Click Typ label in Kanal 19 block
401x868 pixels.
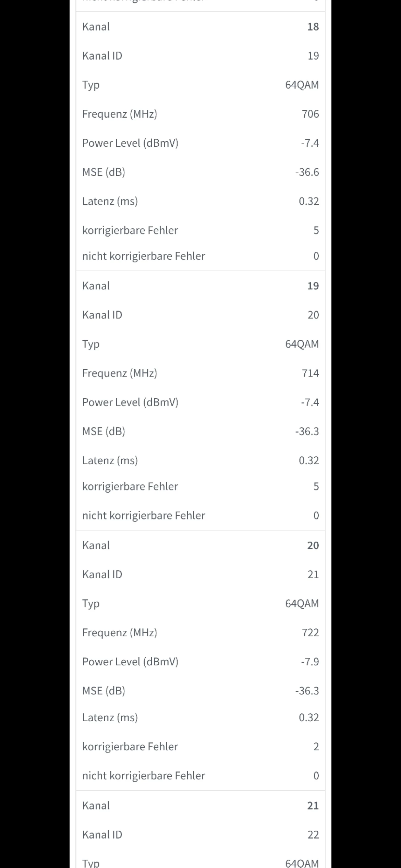[x=91, y=344]
